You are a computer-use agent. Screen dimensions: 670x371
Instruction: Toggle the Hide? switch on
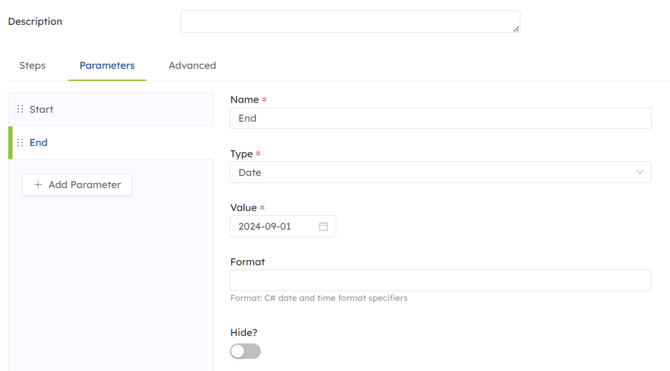click(245, 351)
